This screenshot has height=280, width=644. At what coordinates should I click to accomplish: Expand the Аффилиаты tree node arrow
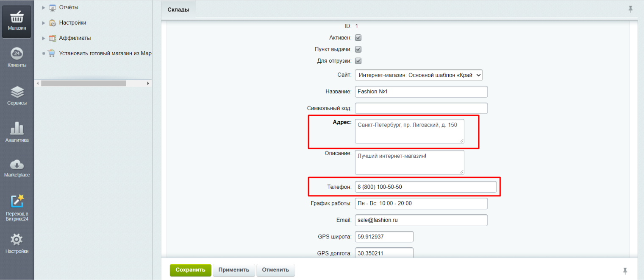(44, 38)
